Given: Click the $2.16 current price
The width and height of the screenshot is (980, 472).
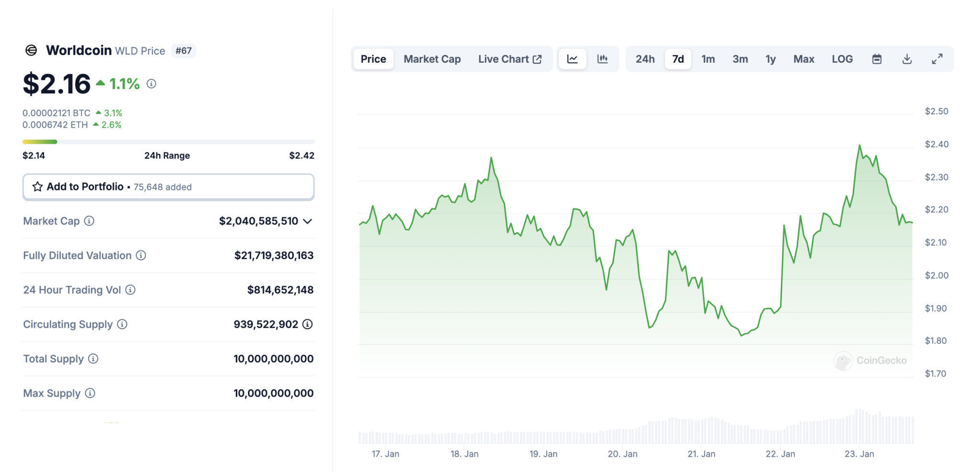Looking at the screenshot, I should point(56,84).
